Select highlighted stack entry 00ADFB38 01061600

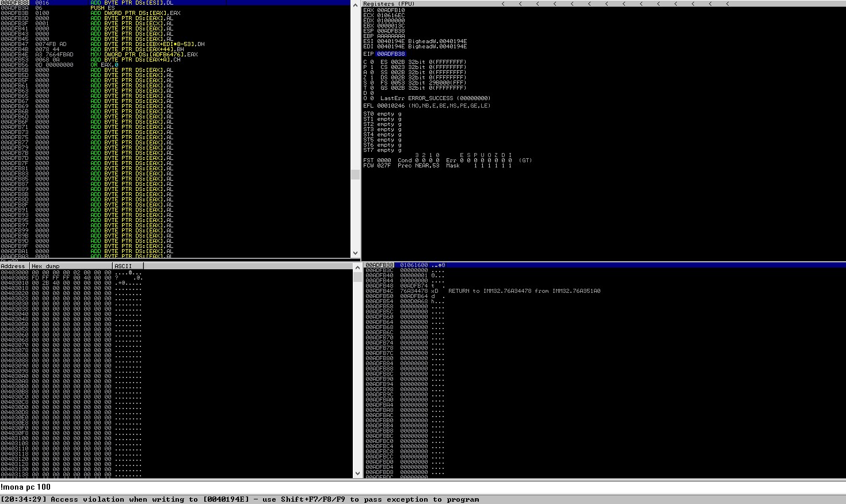point(604,265)
